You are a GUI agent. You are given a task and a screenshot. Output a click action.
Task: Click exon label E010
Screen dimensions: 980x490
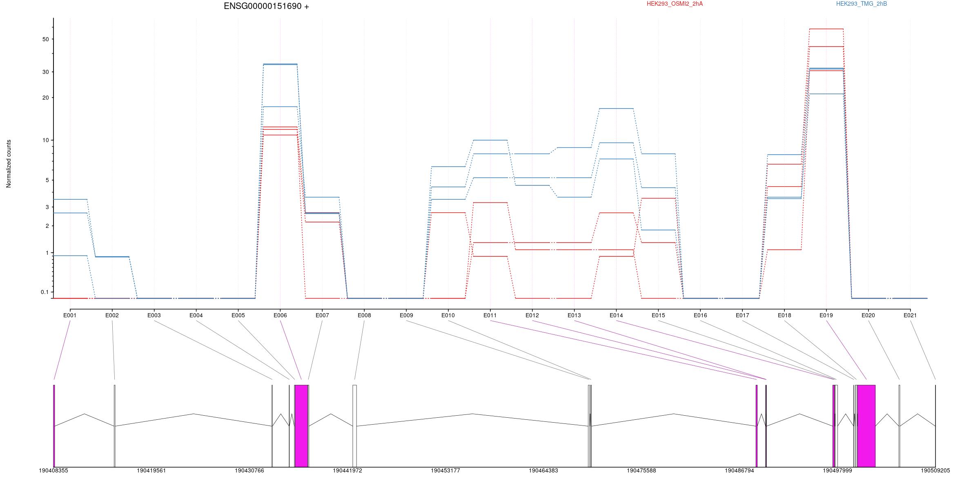448,315
